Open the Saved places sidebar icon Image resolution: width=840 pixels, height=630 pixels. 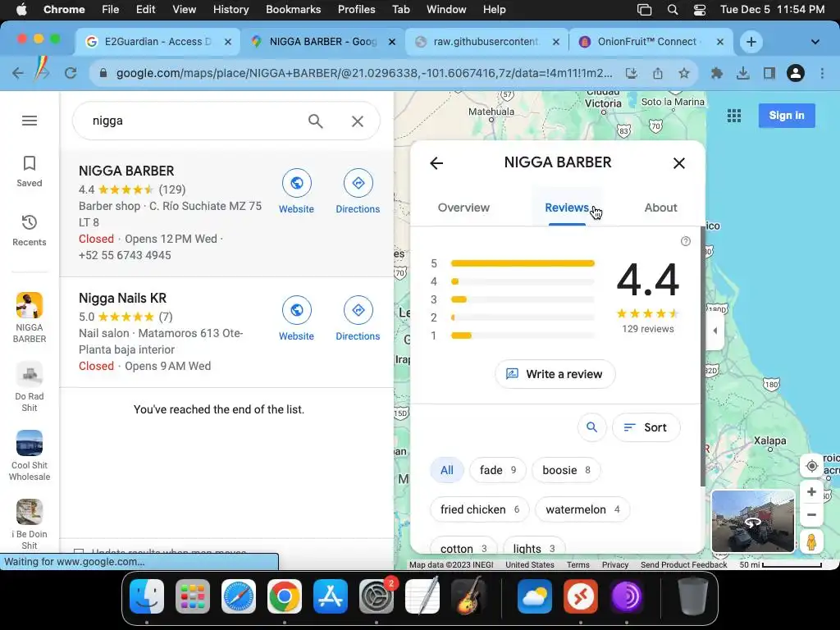click(30, 171)
